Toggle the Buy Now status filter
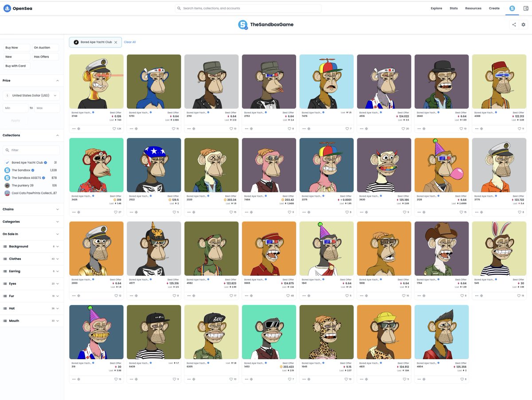The image size is (532, 400). click(x=17, y=47)
